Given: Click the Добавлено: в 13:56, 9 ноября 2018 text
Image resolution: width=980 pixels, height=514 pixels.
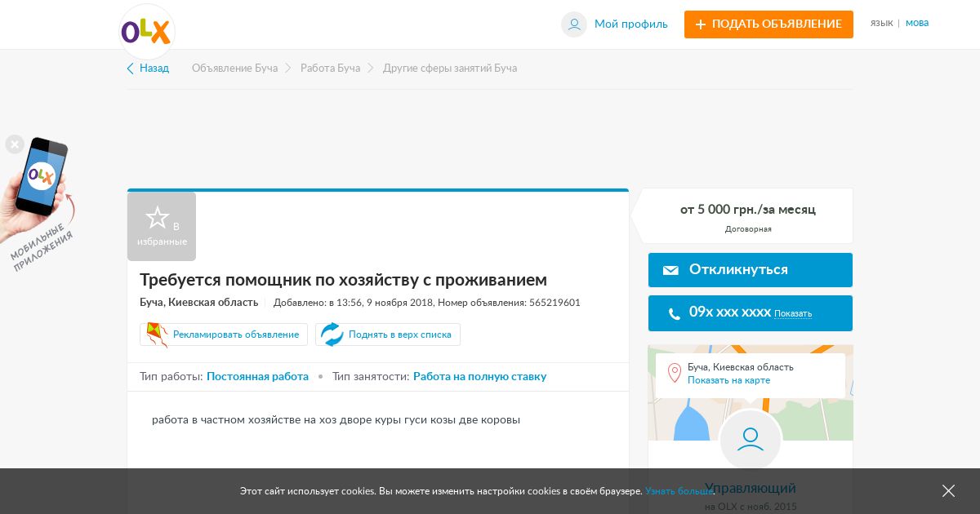Looking at the screenshot, I should tap(353, 303).
